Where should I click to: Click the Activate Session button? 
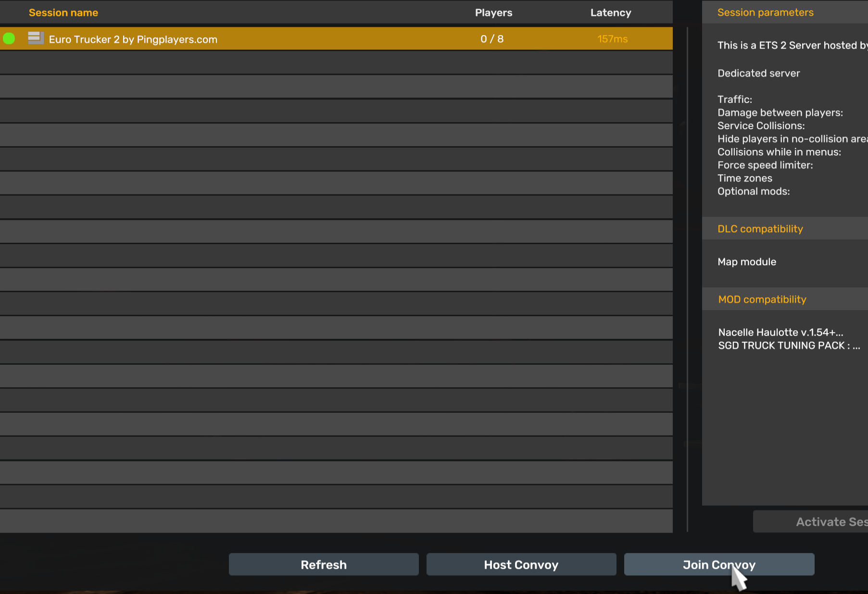pyautogui.click(x=810, y=521)
